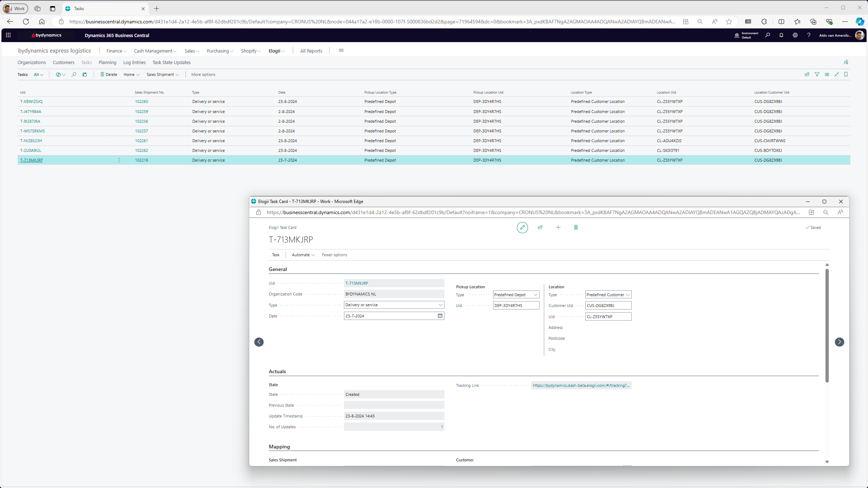Expand the Sales Shipment action menu
The width and height of the screenshot is (868, 488).
(163, 74)
